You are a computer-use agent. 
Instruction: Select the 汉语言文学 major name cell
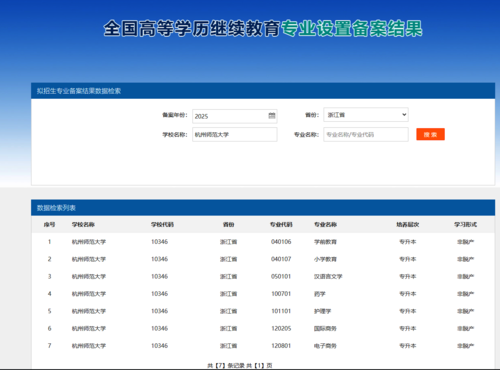tap(328, 277)
